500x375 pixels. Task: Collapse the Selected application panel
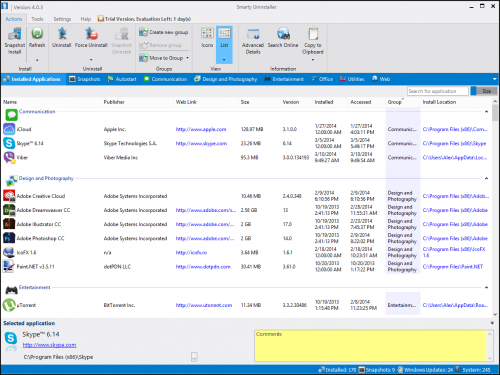click(492, 323)
